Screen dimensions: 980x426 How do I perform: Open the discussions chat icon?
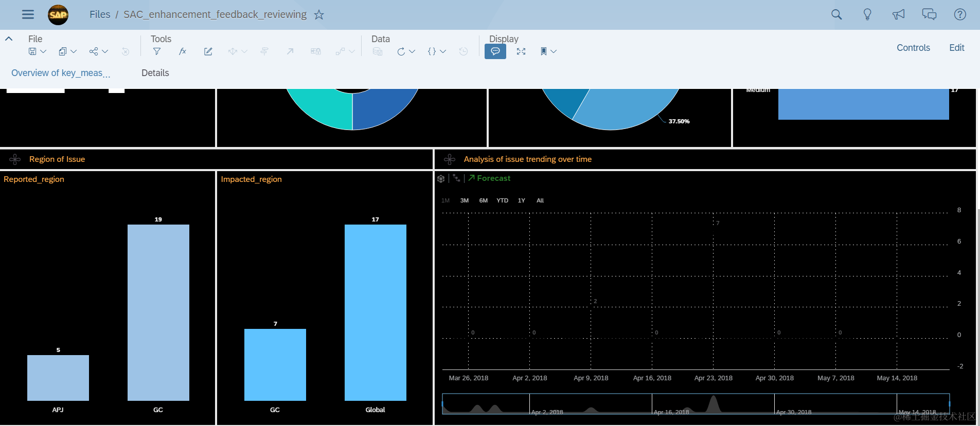click(x=929, y=14)
